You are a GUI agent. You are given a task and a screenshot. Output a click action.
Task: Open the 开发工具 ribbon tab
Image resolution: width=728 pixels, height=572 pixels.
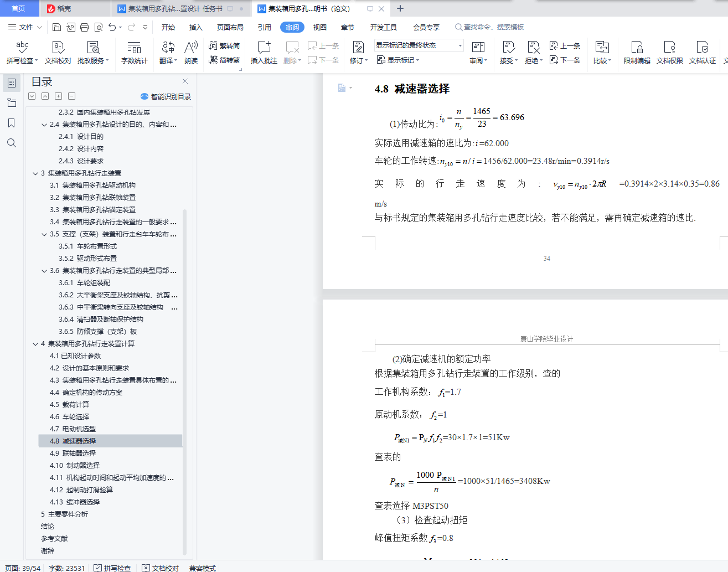click(384, 27)
